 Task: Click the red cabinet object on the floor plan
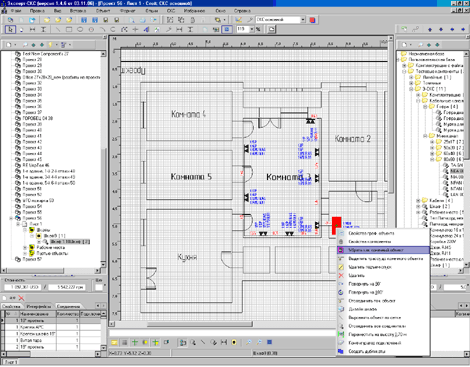[336, 225]
